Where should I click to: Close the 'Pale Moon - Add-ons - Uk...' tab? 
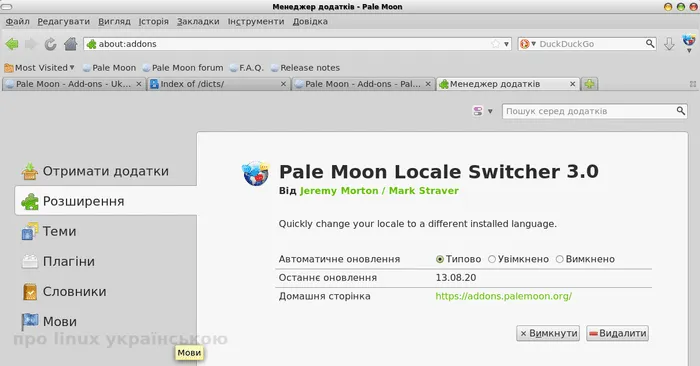tap(139, 84)
